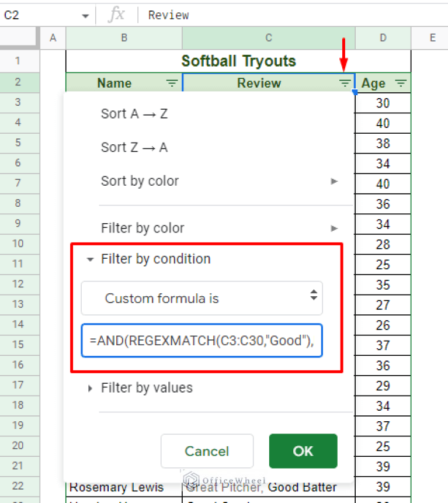
Task: Cancel the filter dialog
Action: tap(207, 451)
